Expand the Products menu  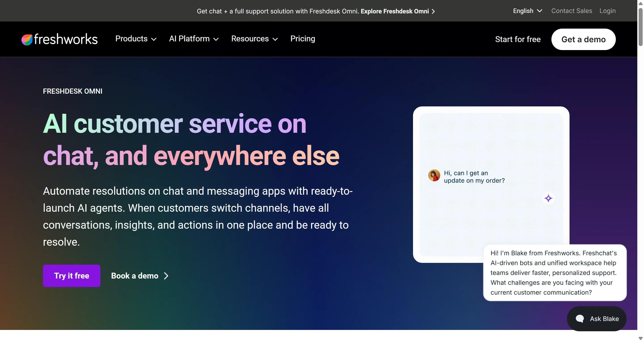click(x=136, y=39)
